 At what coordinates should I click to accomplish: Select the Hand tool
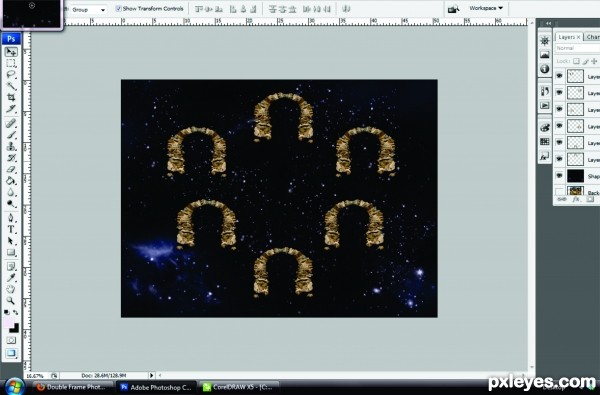[x=11, y=289]
